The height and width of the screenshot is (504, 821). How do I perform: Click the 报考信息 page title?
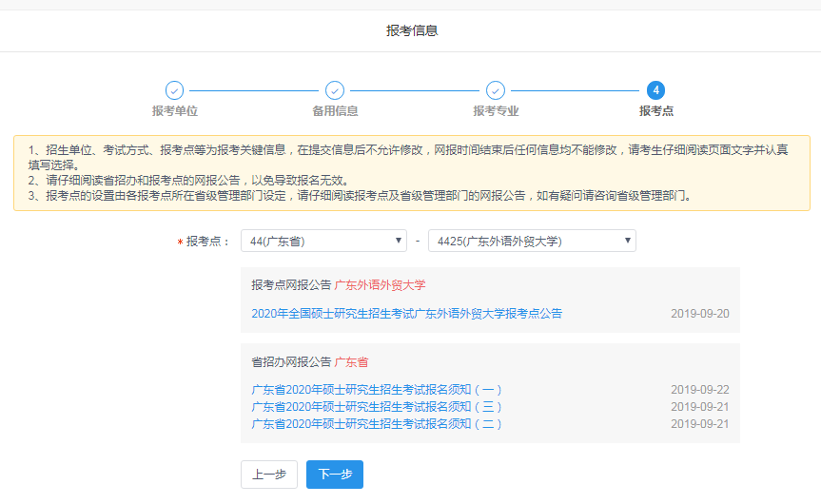pos(411,30)
